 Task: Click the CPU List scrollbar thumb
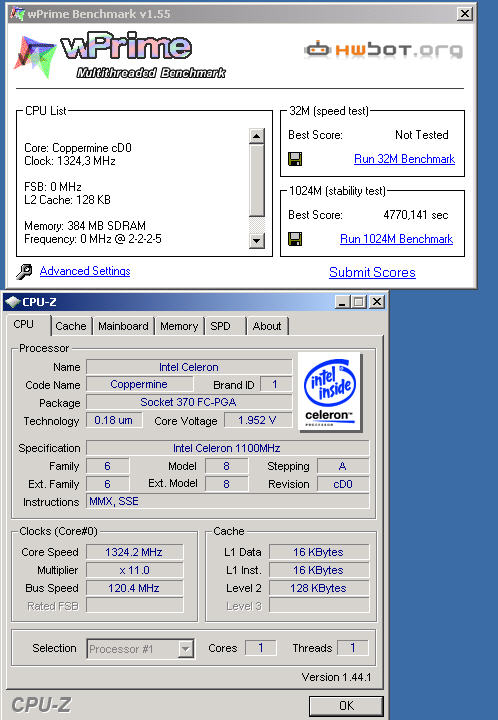257,180
